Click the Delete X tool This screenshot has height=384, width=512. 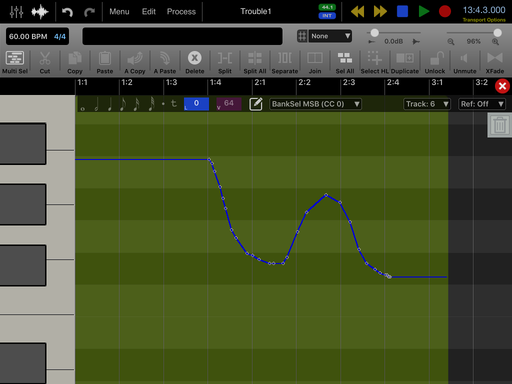195,63
